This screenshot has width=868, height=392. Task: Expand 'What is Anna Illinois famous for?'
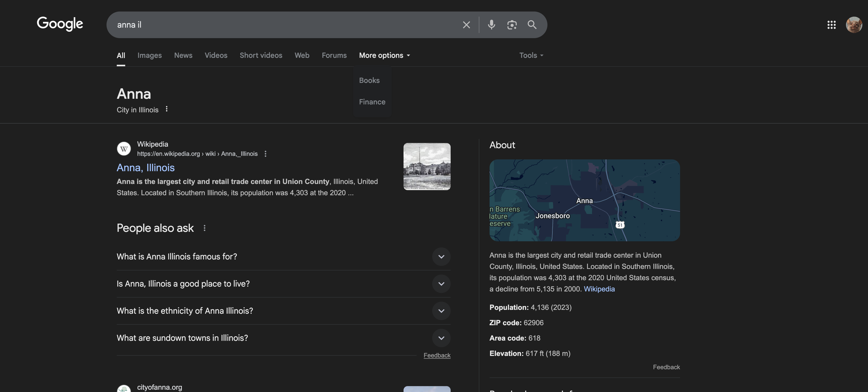click(441, 257)
